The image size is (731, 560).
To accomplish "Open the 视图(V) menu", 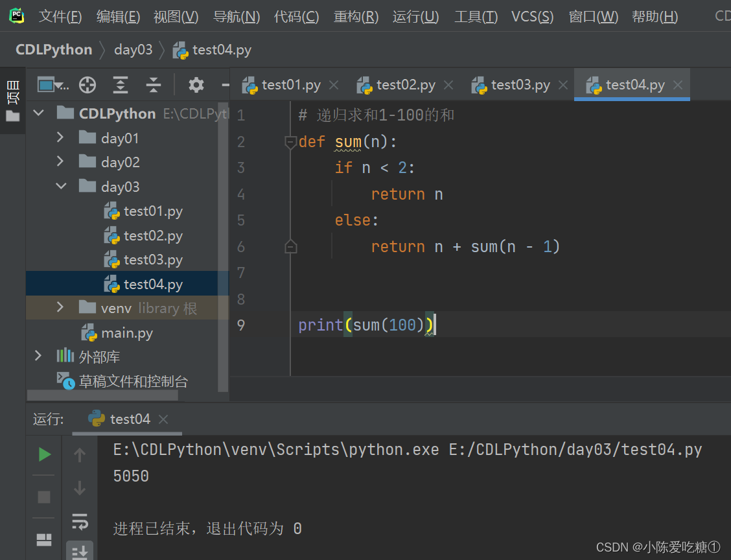I will 176,17.
